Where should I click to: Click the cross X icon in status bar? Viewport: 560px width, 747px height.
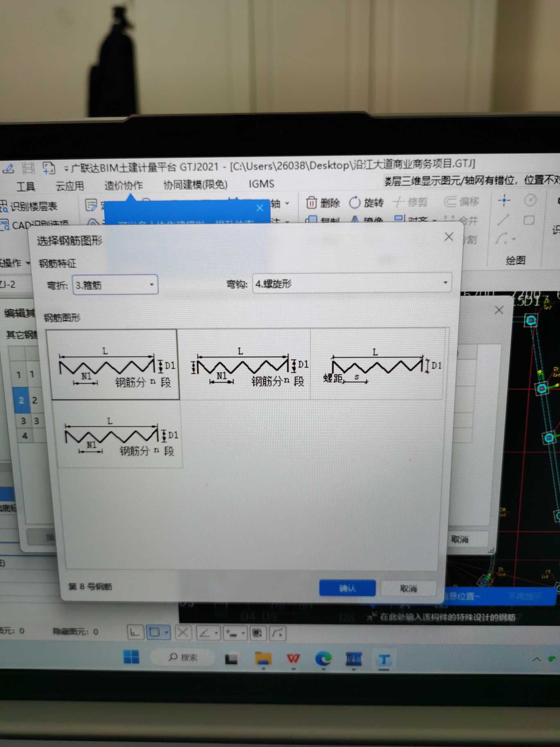coord(183,633)
